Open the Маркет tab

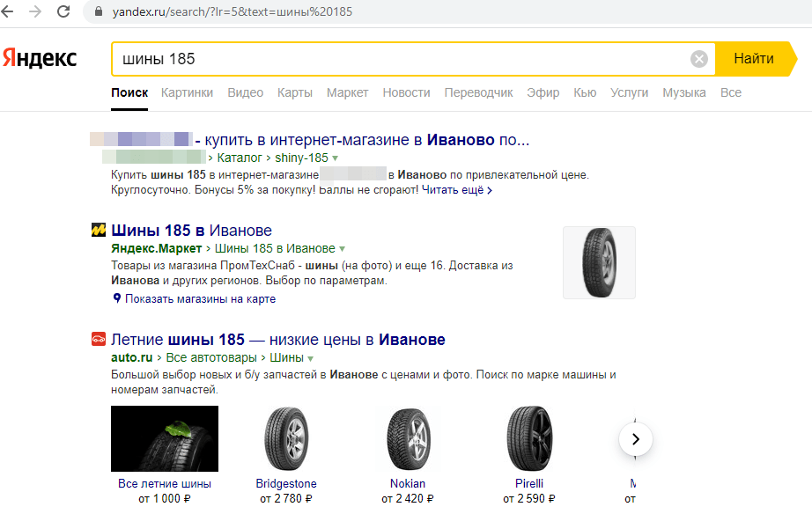point(347,92)
